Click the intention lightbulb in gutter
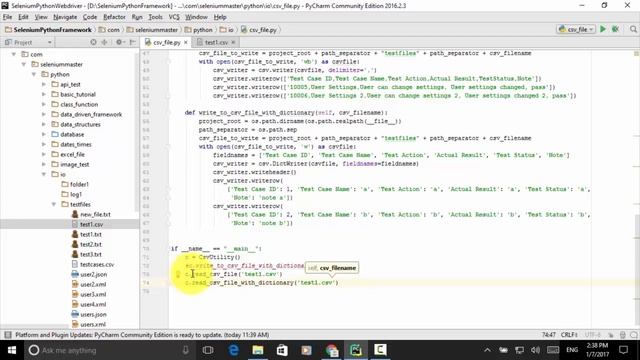This screenshot has width=640, height=360. pyautogui.click(x=178, y=274)
